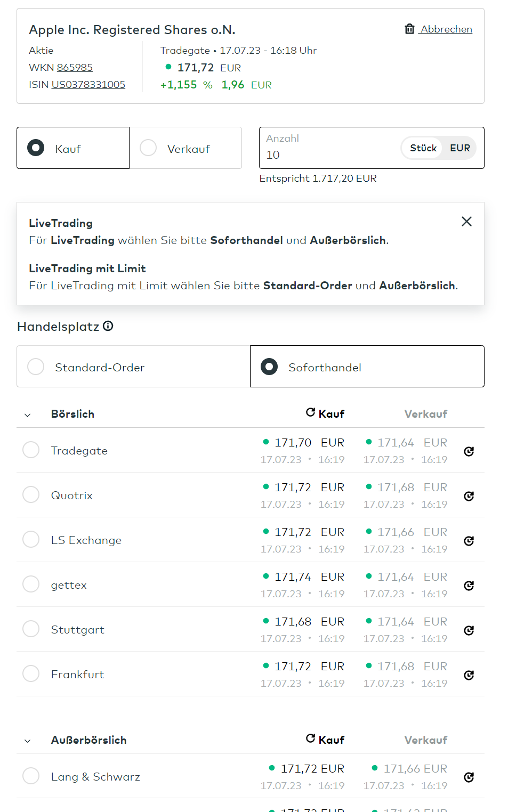Select Tradegate as trading venue
Image resolution: width=508 pixels, height=812 pixels.
[x=31, y=450]
